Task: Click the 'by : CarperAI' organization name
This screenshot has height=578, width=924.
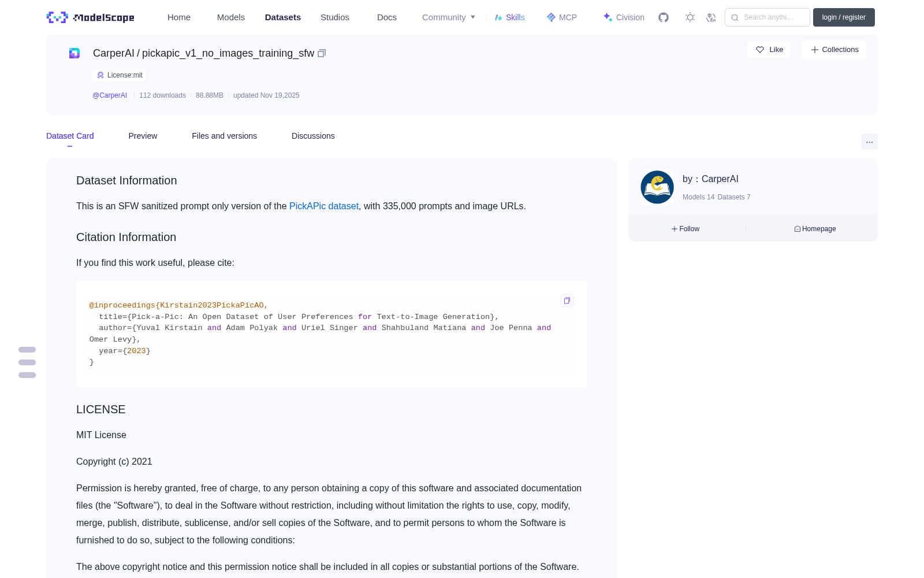Action: [710, 179]
